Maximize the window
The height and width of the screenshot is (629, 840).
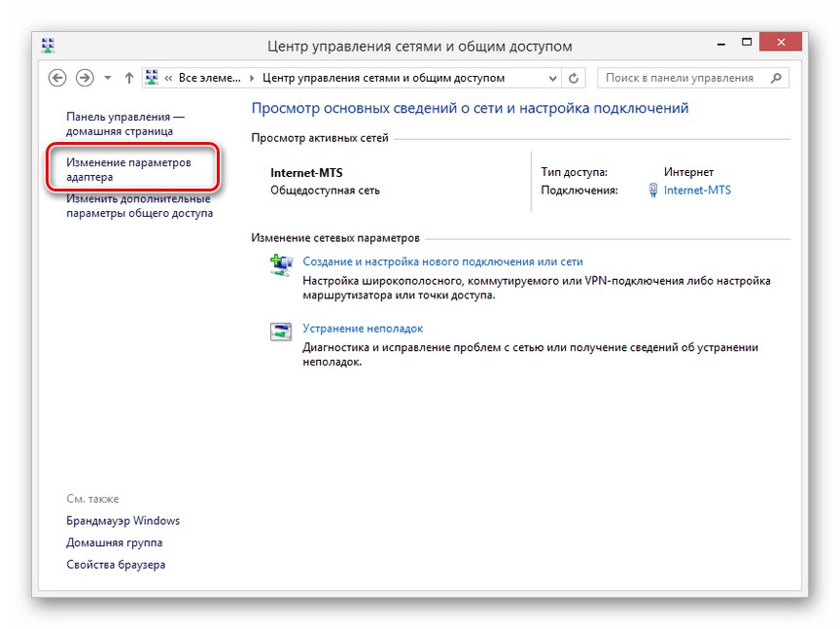coord(747,43)
